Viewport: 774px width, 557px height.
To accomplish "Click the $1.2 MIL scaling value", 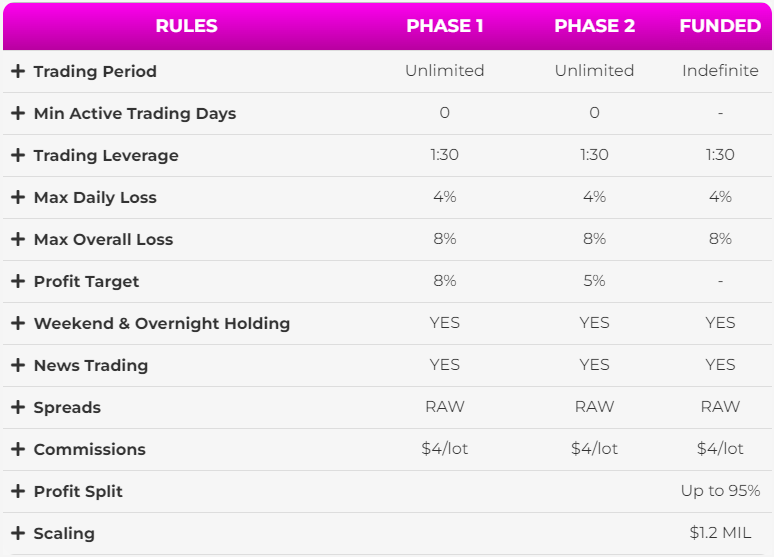I will 720,533.
